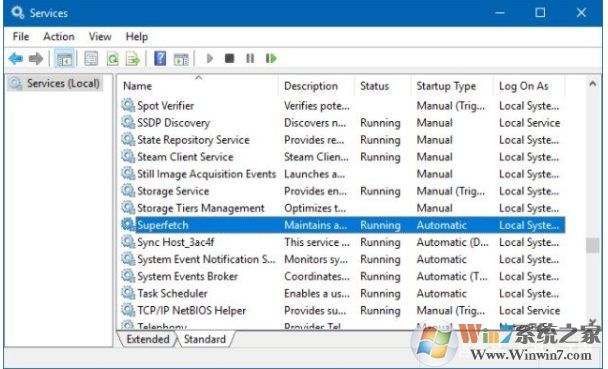Open Properties via toolbar icon
Image resolution: width=608 pixels, height=369 pixels.
(x=91, y=59)
